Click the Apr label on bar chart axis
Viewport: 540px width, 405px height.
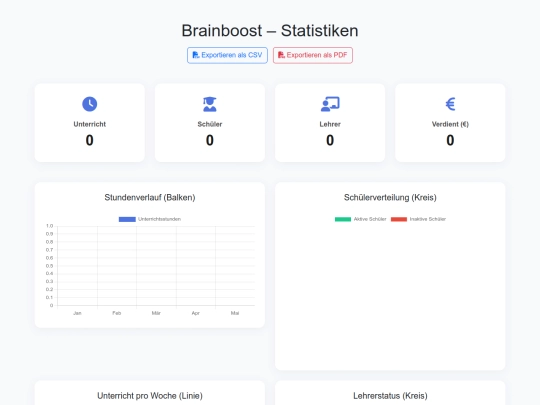[x=196, y=313]
